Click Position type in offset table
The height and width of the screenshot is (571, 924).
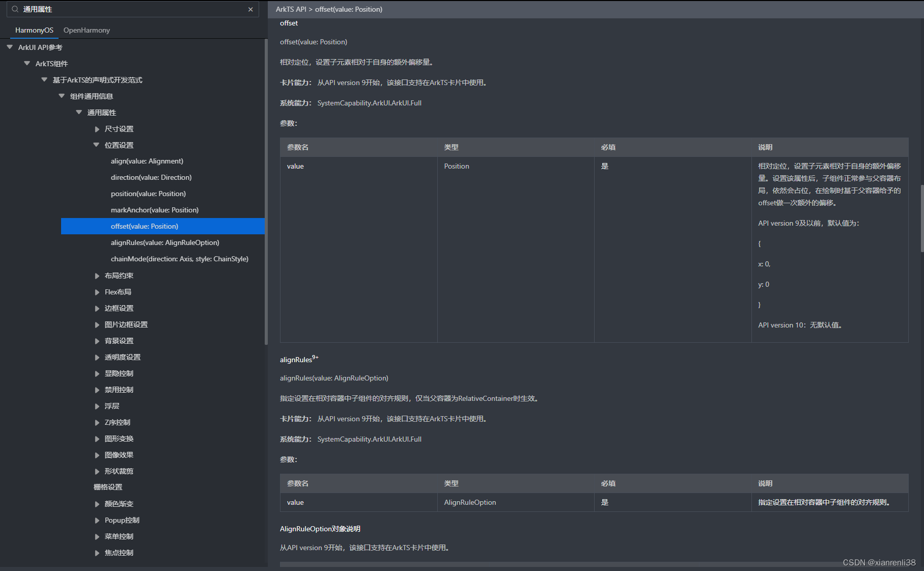coord(457,166)
